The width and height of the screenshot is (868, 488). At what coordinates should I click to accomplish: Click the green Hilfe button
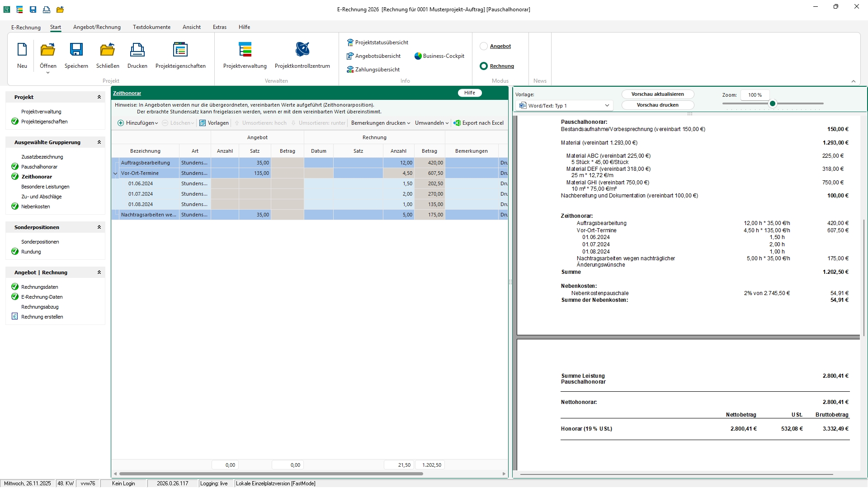[470, 93]
